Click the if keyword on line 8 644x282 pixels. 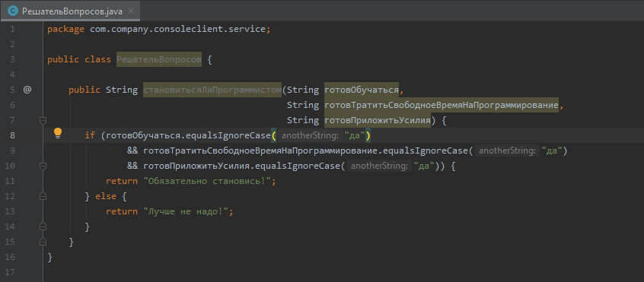90,135
